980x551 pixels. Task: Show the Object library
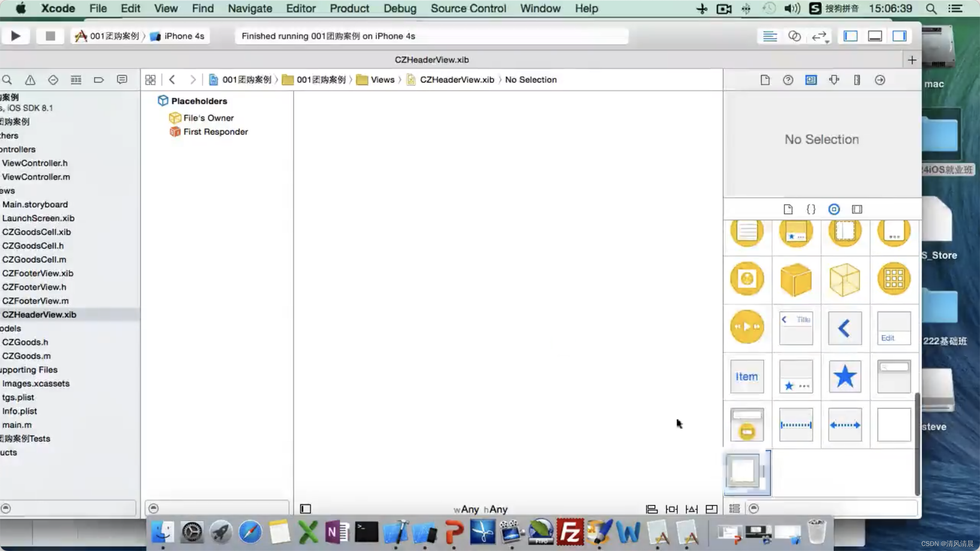pyautogui.click(x=834, y=209)
